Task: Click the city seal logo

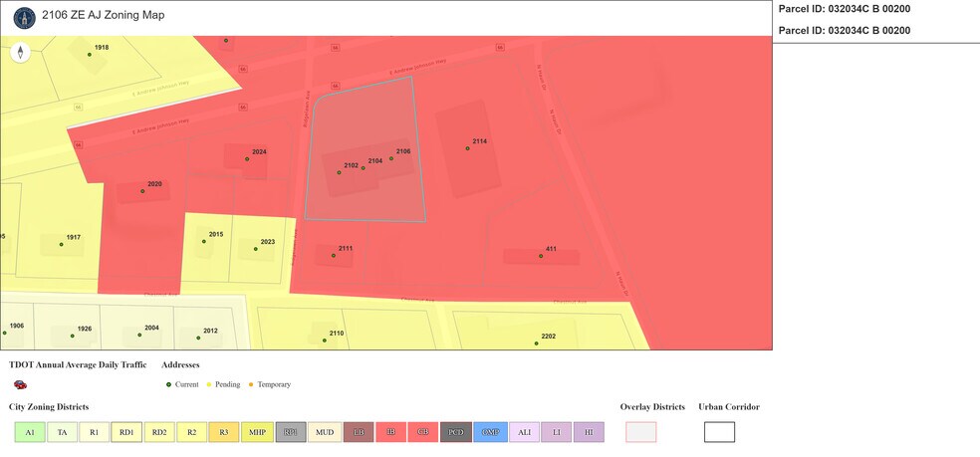Action: (24, 17)
